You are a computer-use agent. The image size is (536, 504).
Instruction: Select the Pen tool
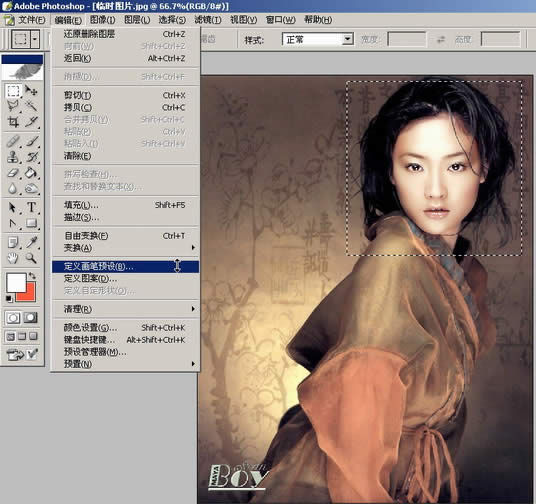point(13,224)
